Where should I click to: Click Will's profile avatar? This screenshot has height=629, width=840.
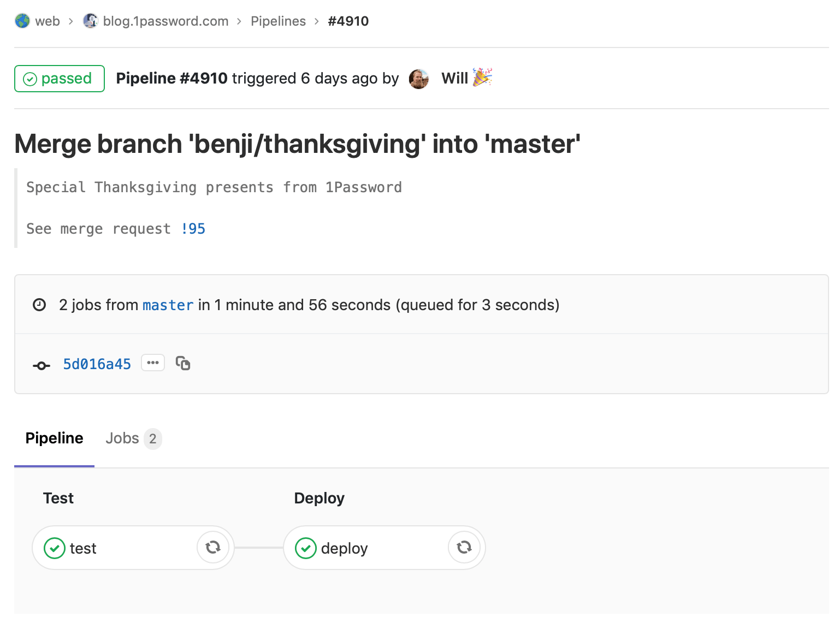(x=418, y=79)
